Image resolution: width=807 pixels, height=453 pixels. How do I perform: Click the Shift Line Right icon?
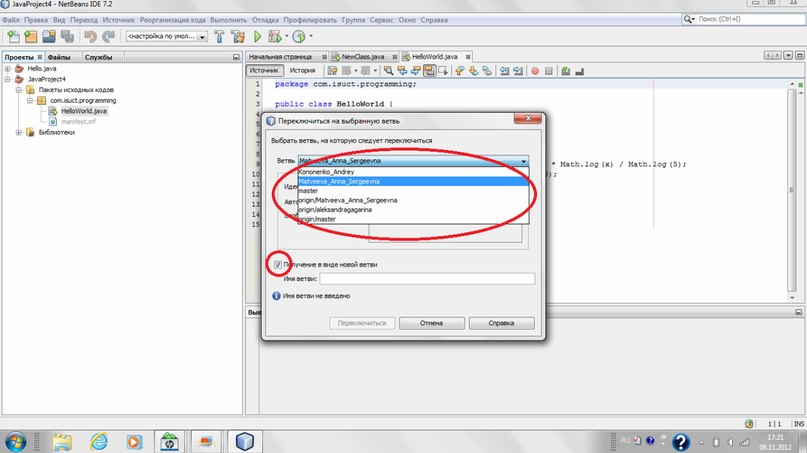pyautogui.click(x=518, y=71)
